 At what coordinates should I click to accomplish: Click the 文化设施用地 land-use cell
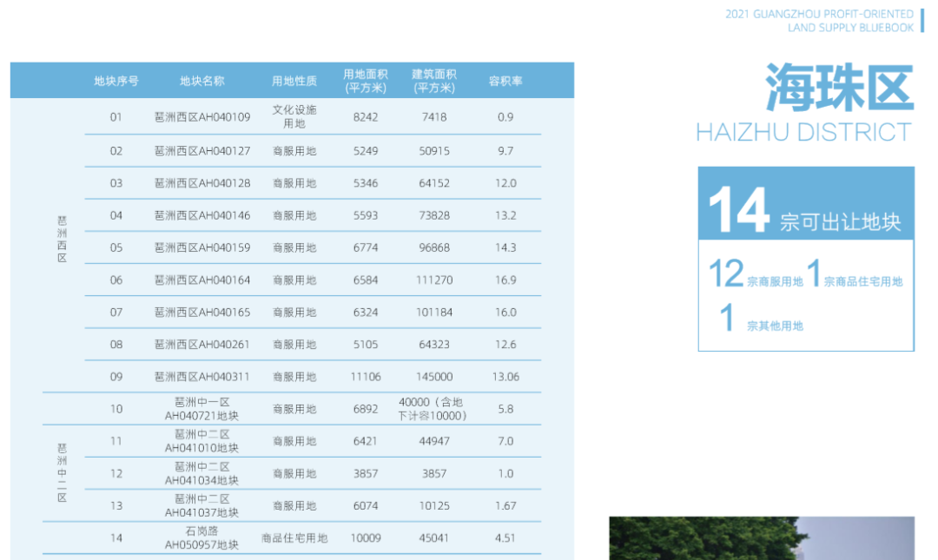click(294, 117)
